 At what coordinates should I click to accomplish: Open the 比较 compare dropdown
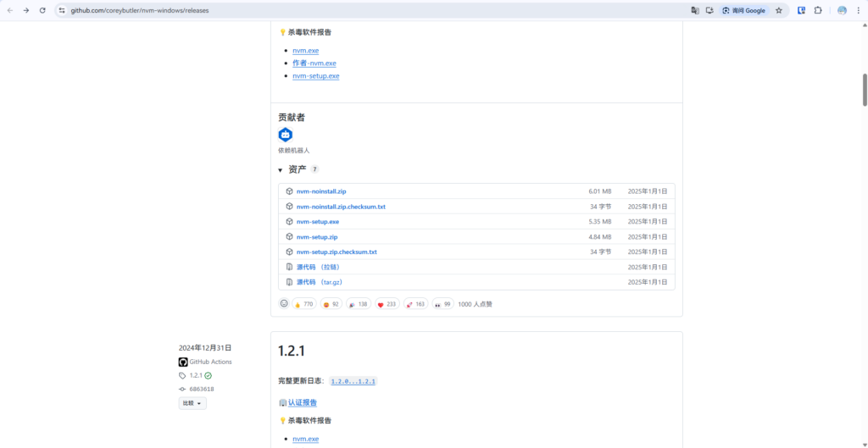point(192,403)
